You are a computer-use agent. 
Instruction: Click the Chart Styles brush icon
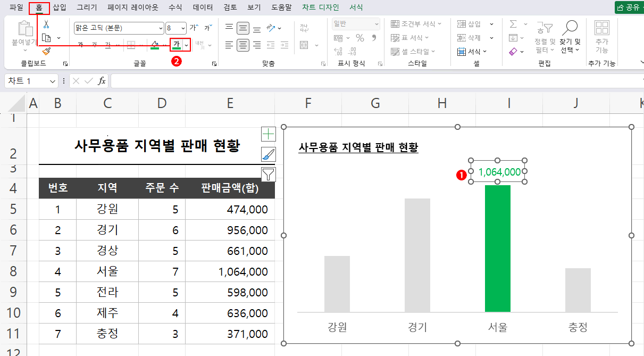click(x=269, y=154)
